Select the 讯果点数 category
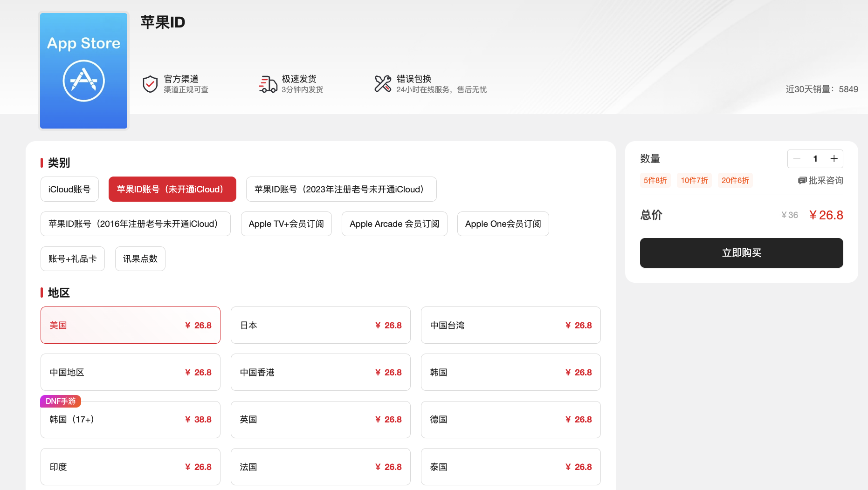The image size is (868, 490). (140, 259)
